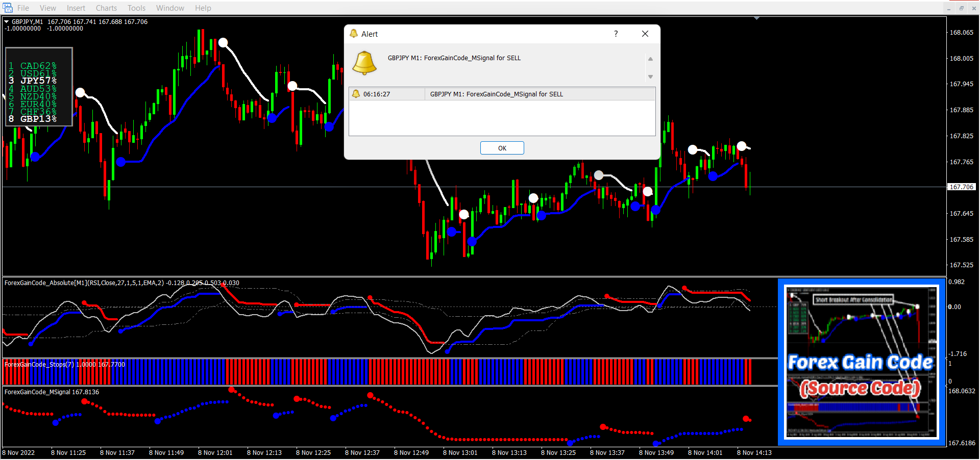980x460 pixels.
Task: Open the Charts menu
Action: tap(106, 8)
